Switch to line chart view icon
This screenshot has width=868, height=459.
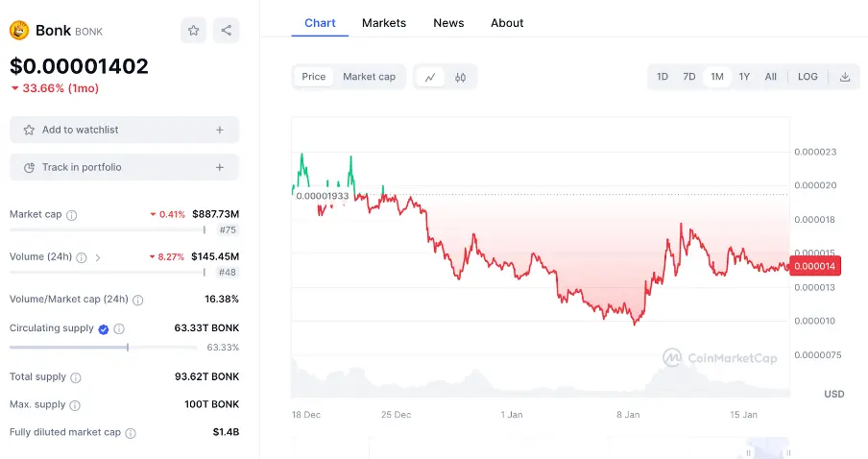430,77
